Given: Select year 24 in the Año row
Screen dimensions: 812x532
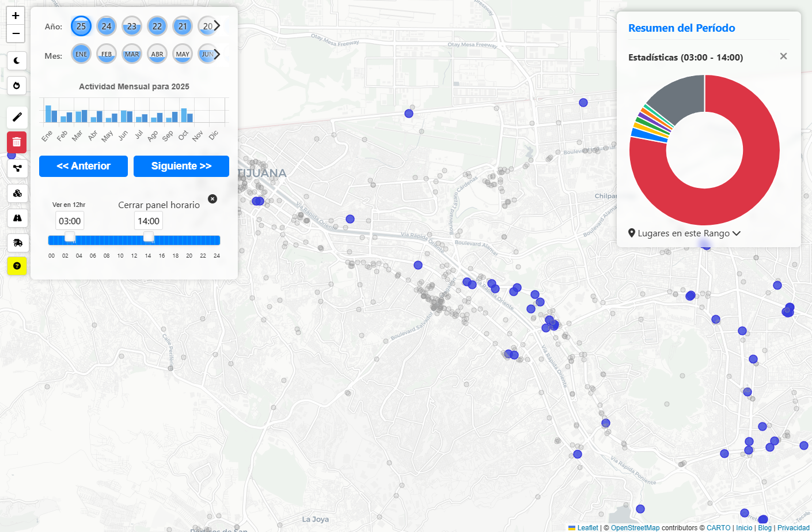Looking at the screenshot, I should coord(107,26).
